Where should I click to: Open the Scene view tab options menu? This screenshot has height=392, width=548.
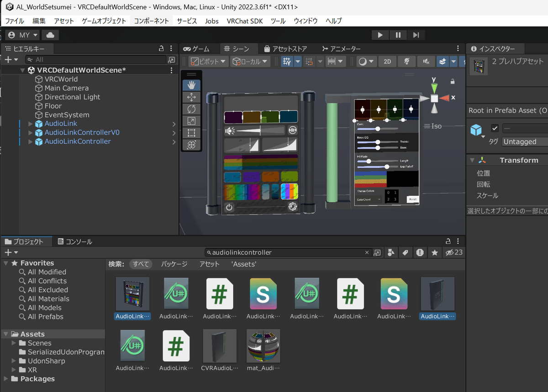click(x=458, y=48)
